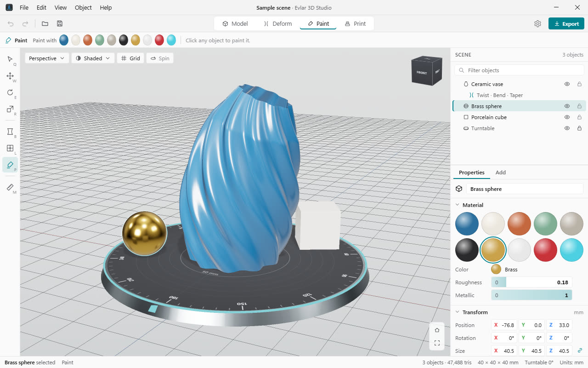Select the Porcelain cube in the scene list
The height and width of the screenshot is (368, 588).
519,117
